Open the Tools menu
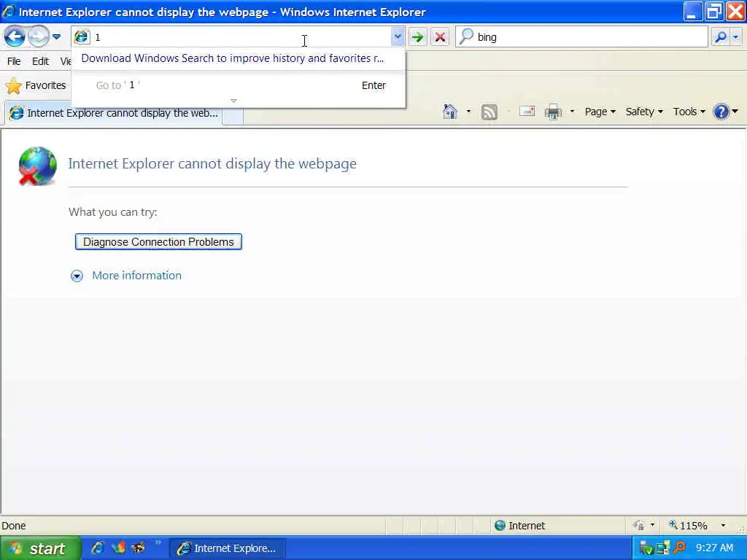The width and height of the screenshot is (747, 560). (x=689, y=112)
